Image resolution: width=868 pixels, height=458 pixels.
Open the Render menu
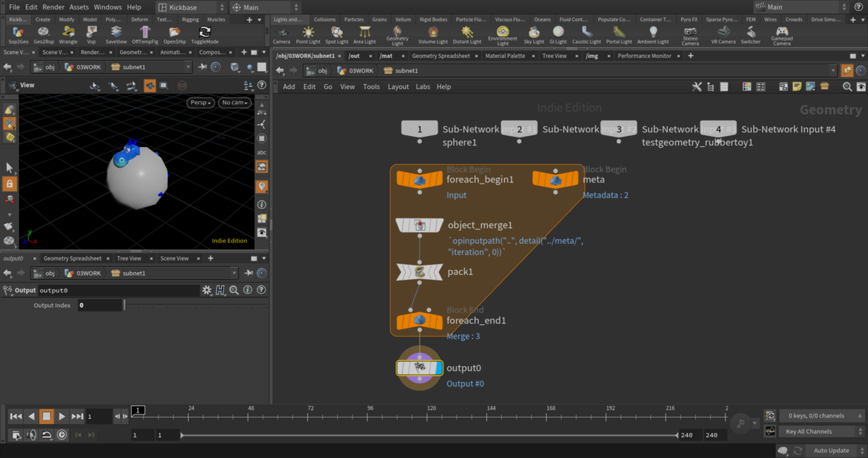pyautogui.click(x=54, y=7)
